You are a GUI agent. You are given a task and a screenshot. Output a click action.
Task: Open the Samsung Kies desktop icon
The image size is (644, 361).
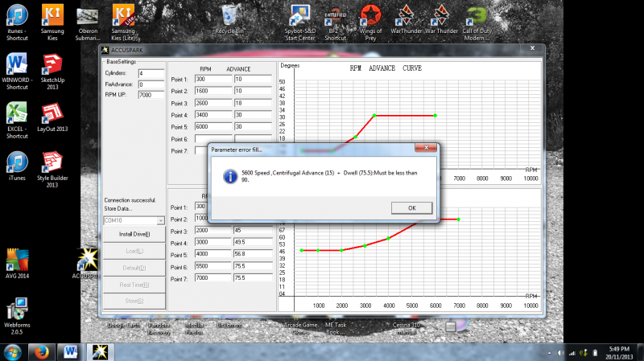click(x=52, y=23)
